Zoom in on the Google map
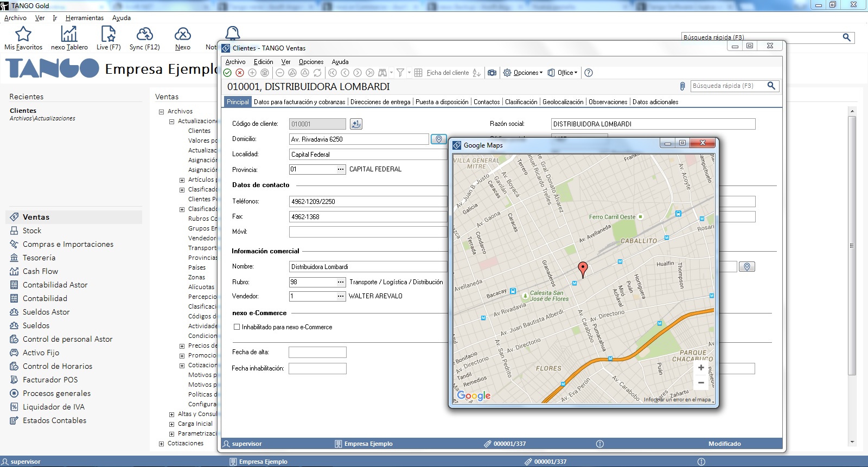This screenshot has width=868, height=467. [x=701, y=368]
